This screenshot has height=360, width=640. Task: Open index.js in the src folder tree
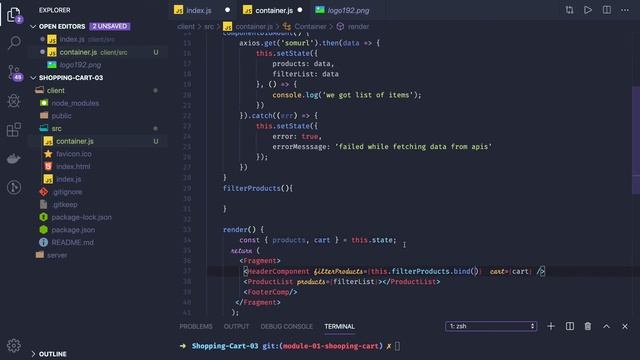(x=98, y=179)
